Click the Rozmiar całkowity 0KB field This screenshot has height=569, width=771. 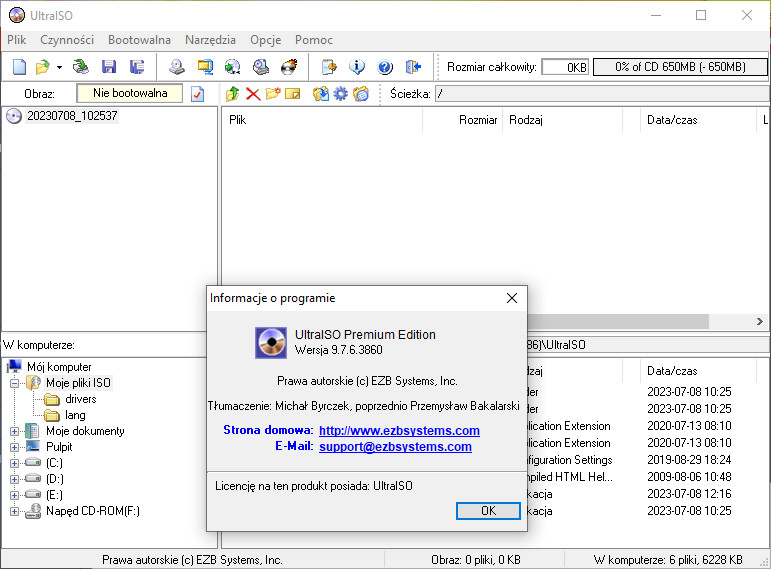click(x=565, y=67)
